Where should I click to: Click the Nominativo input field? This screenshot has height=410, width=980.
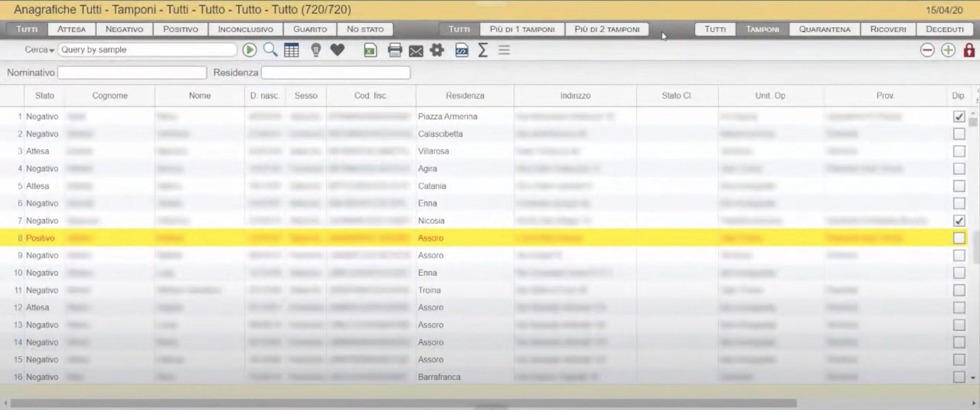tap(132, 73)
